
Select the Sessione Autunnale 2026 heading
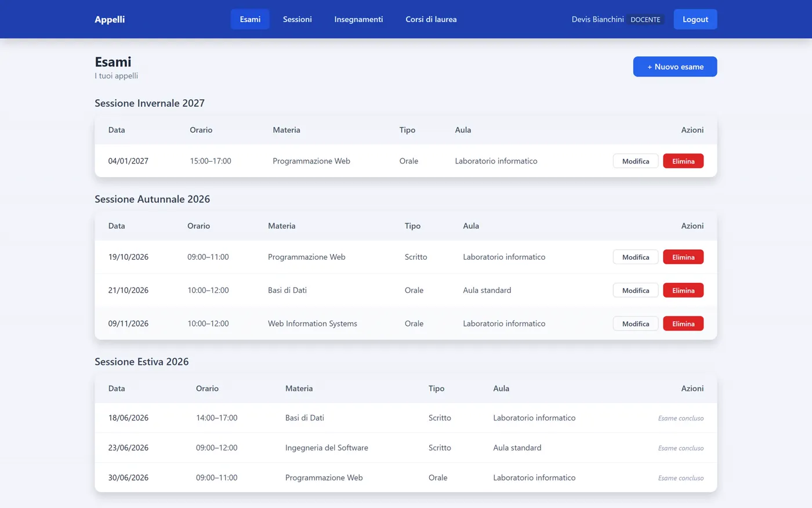click(x=153, y=199)
